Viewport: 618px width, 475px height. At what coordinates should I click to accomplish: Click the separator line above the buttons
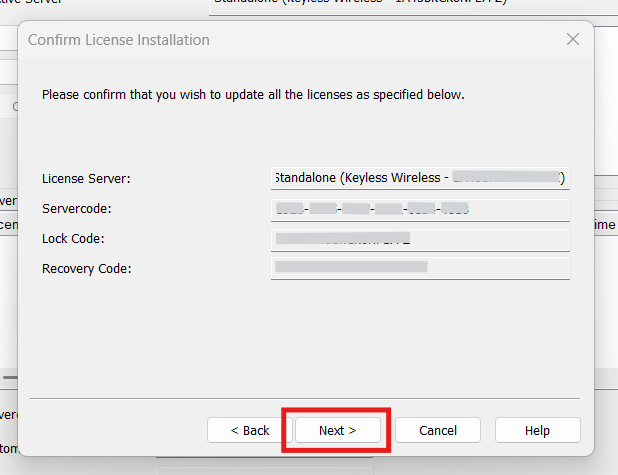305,398
